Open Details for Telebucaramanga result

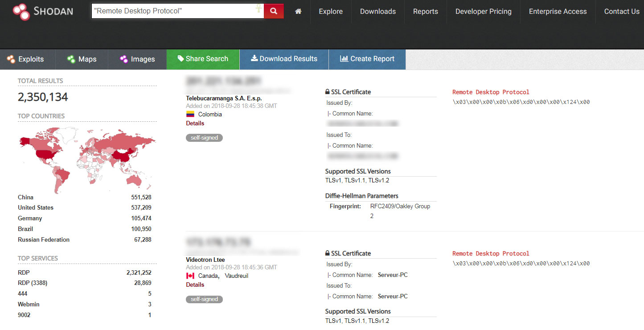(x=195, y=123)
